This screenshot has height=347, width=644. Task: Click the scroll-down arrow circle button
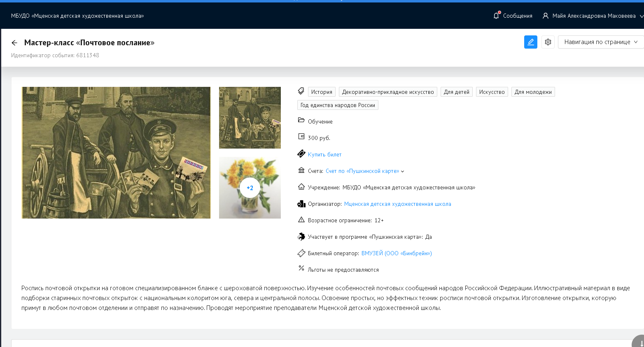639,343
